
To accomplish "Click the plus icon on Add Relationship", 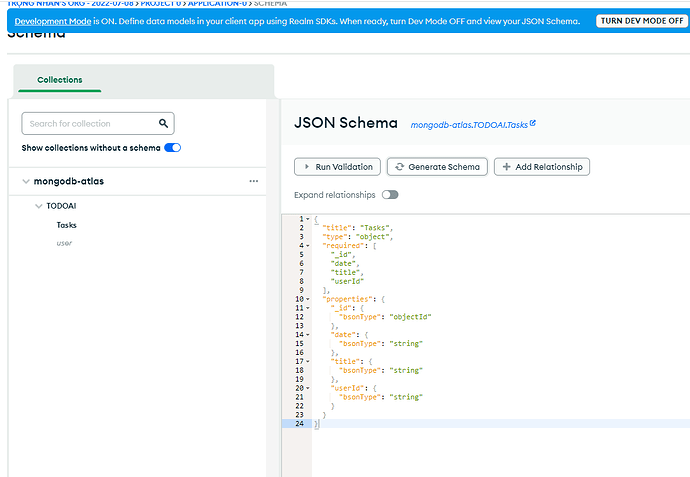I will [507, 167].
